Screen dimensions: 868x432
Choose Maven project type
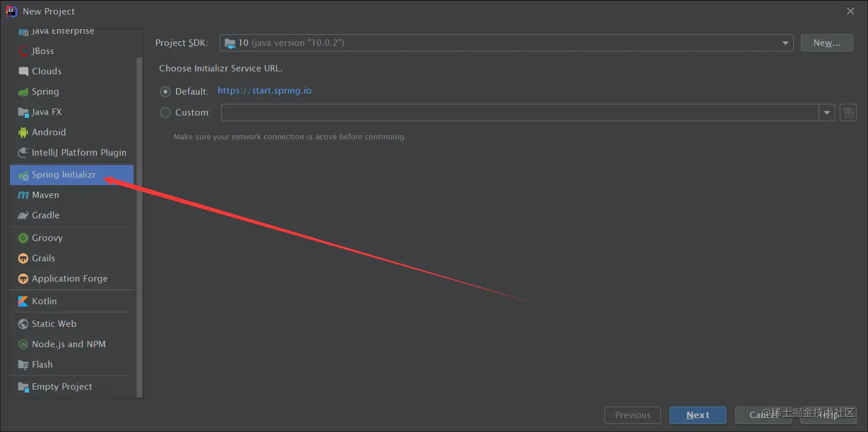(x=72, y=195)
